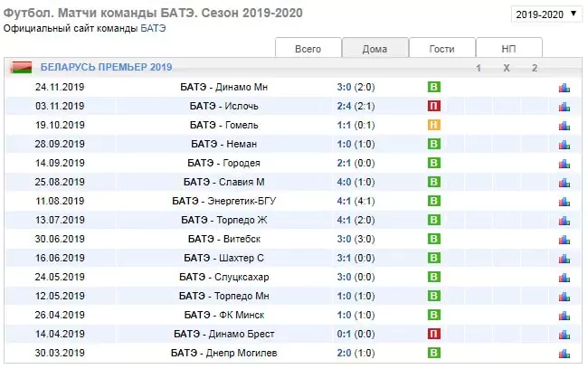Image resolution: width=588 pixels, height=369 pixels.
Task: Switch to the Дома tab
Action: (x=375, y=48)
